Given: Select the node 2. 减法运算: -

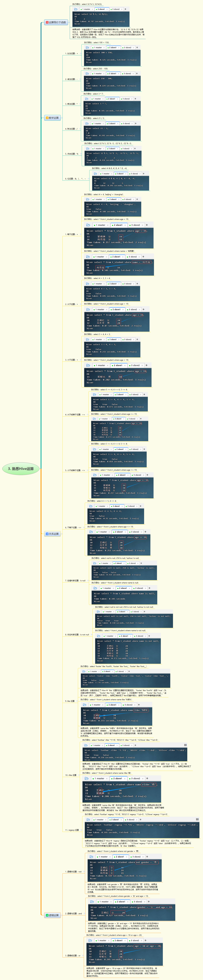Looking at the screenshot, I should [x=71, y=79].
